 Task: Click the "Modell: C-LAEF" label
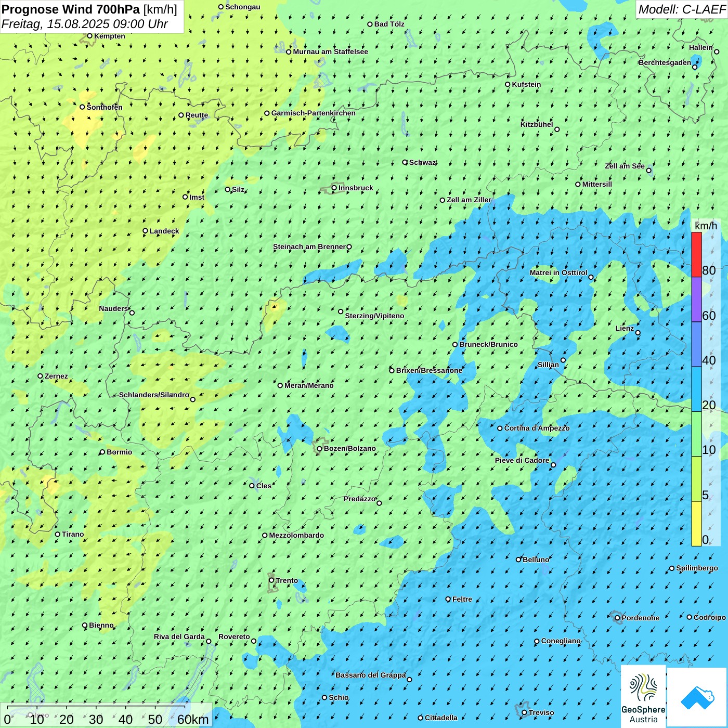[x=682, y=9]
